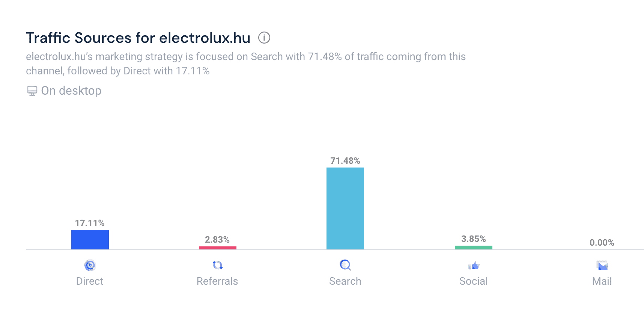Image resolution: width=644 pixels, height=311 pixels.
Task: Click the Search magnifier icon
Action: [x=345, y=265]
